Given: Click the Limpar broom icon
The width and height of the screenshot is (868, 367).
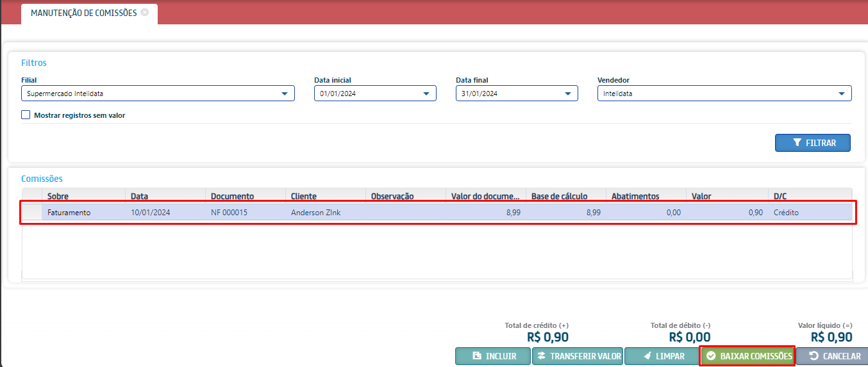Looking at the screenshot, I should click(647, 356).
